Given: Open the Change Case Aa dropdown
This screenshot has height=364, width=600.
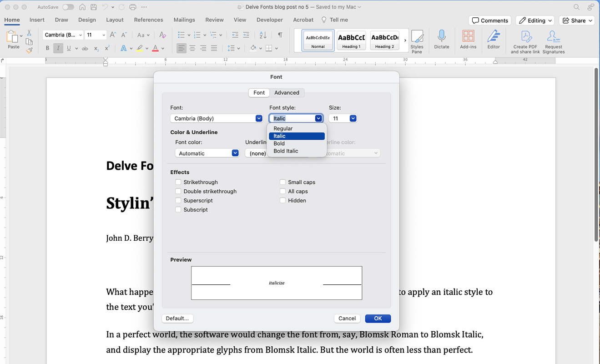Looking at the screenshot, I should (143, 35).
